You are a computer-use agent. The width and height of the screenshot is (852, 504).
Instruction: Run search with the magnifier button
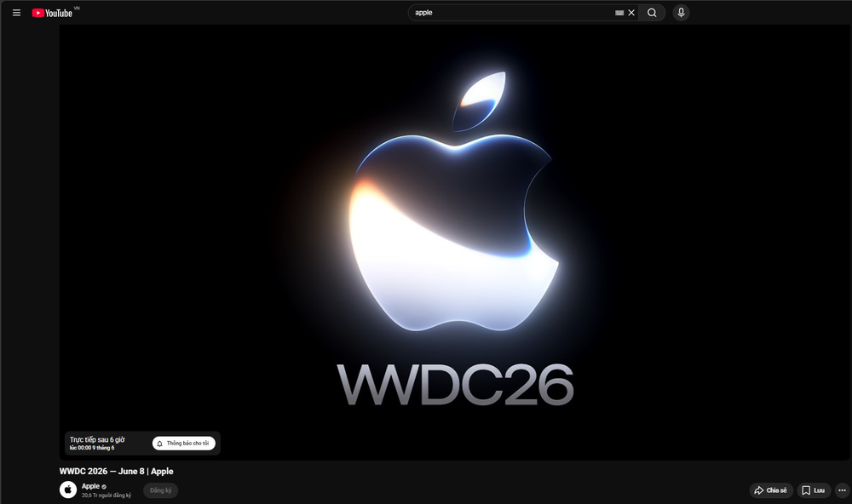coord(652,13)
